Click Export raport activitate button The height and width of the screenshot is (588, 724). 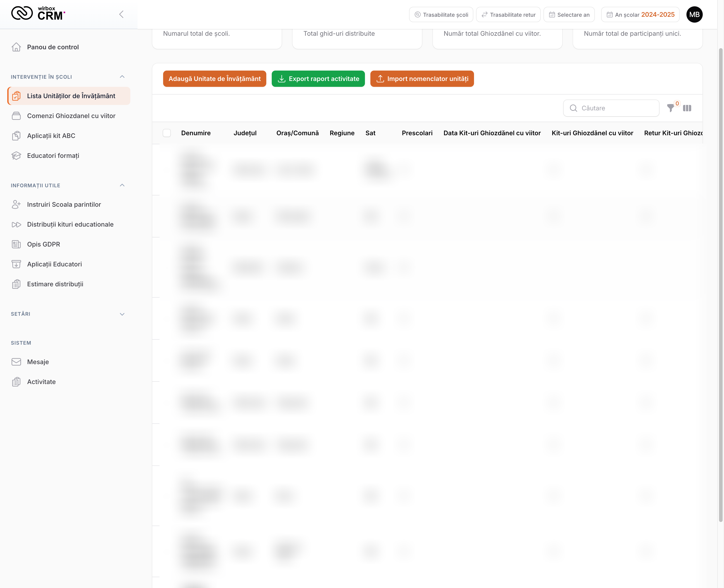pos(318,78)
